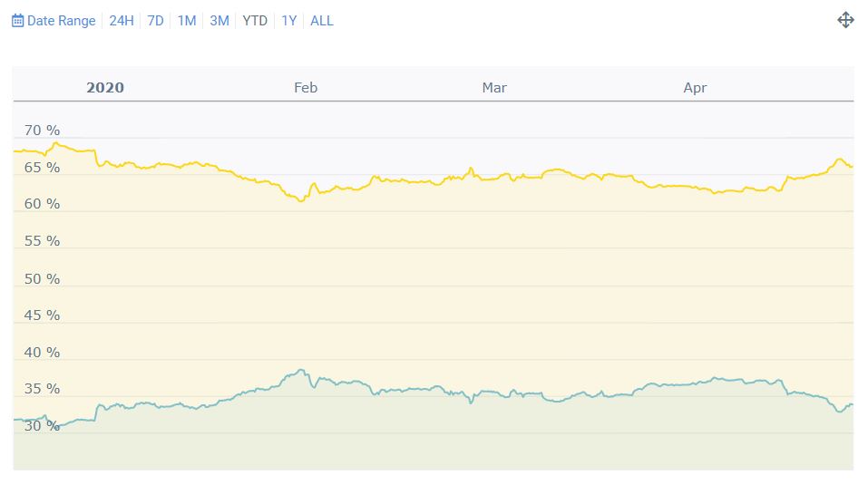
Task: Click the 40 % axis label
Action: point(42,353)
